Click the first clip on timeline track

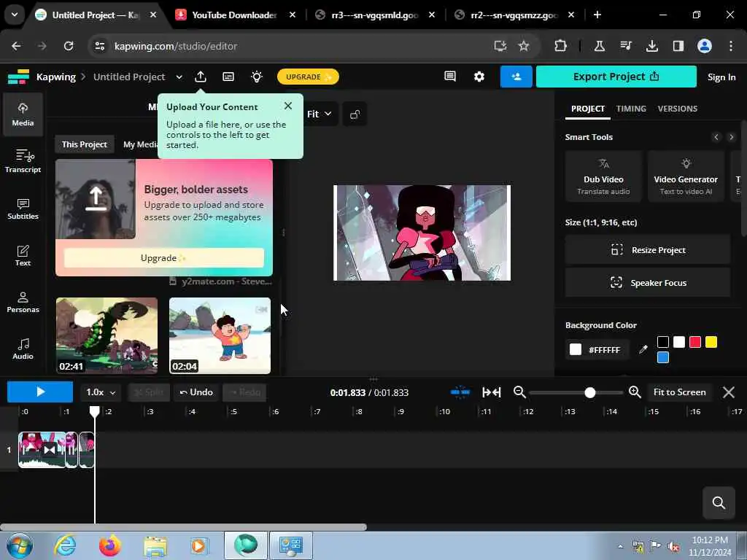pos(42,449)
